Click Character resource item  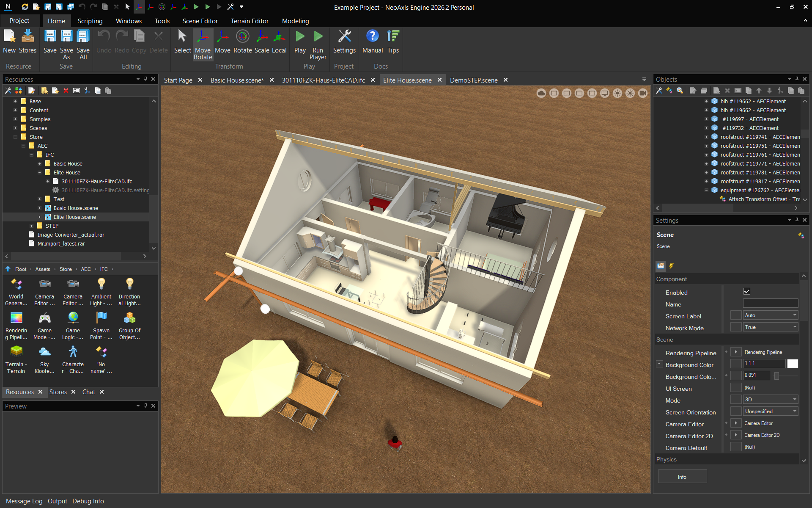tap(73, 360)
